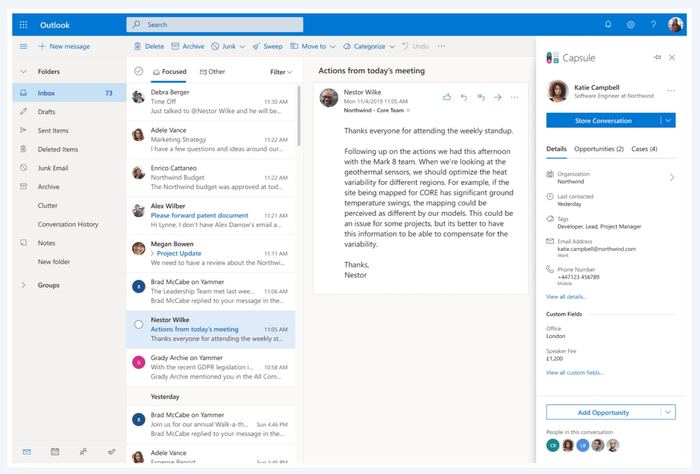Click View all custom fields link

tap(575, 373)
